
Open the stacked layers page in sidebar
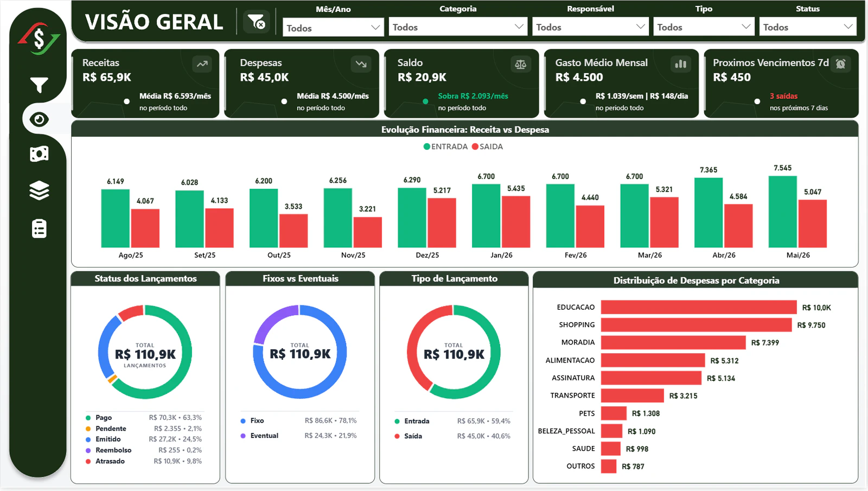click(x=39, y=190)
